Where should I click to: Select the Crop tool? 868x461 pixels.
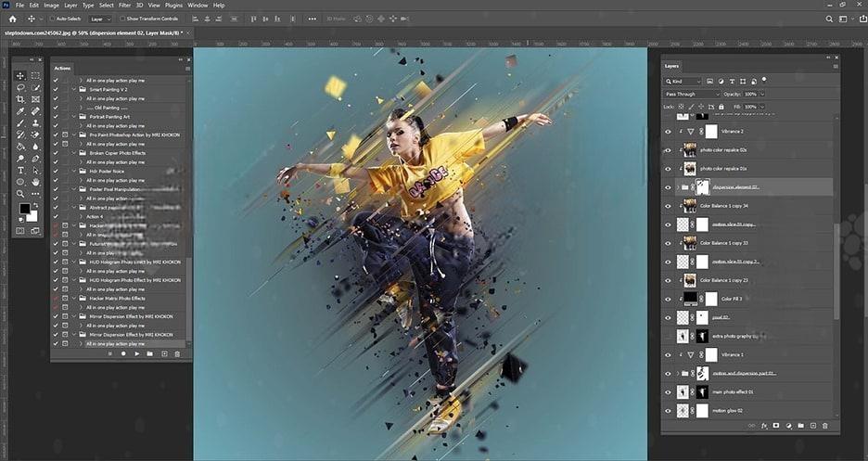click(x=20, y=99)
